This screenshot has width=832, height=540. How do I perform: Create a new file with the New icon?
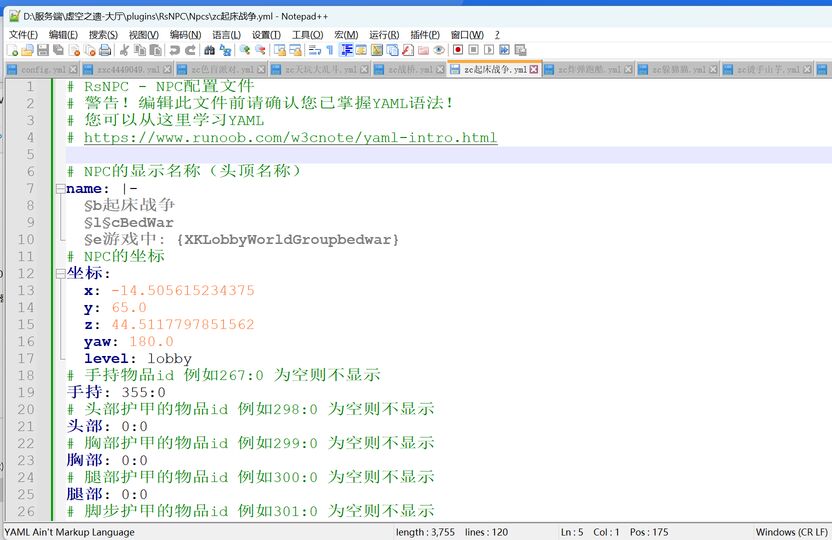[x=13, y=50]
